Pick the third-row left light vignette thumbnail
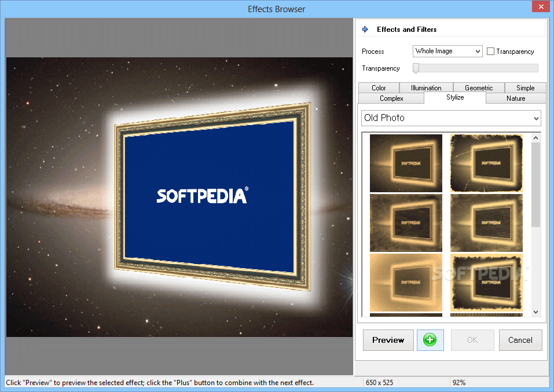The image size is (554, 392). point(406,283)
